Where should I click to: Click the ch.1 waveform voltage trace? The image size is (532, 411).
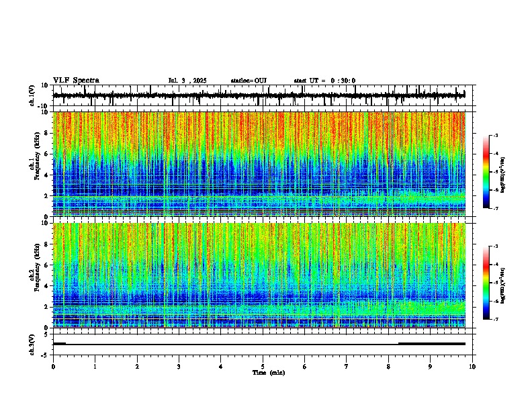[x=259, y=95]
